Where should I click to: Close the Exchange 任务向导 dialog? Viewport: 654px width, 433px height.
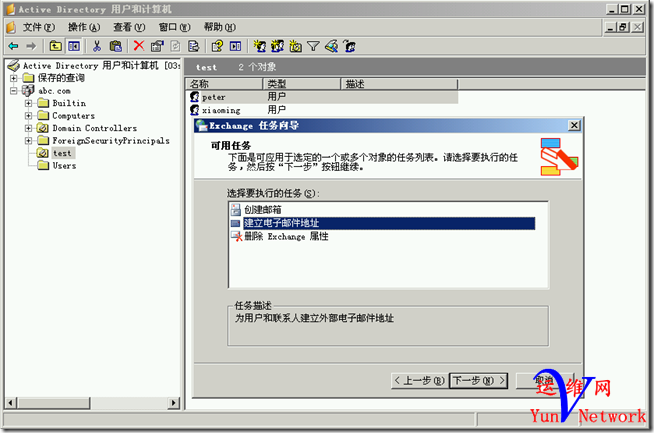574,125
